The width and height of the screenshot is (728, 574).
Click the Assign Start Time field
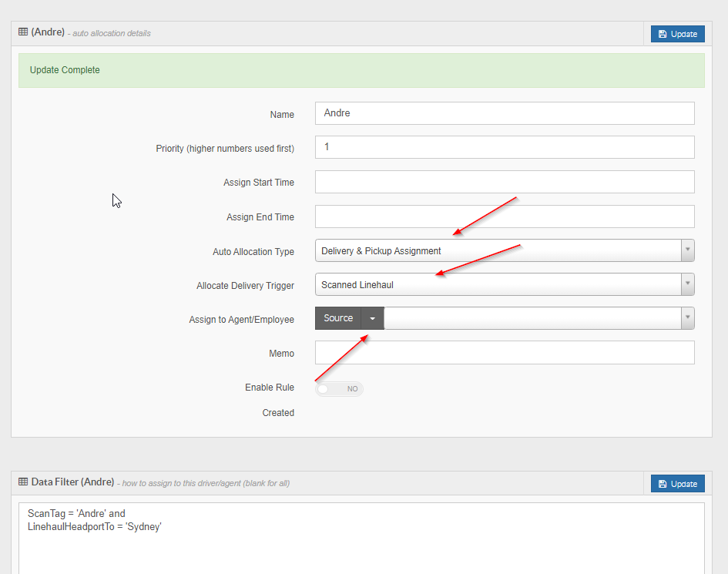coord(505,182)
